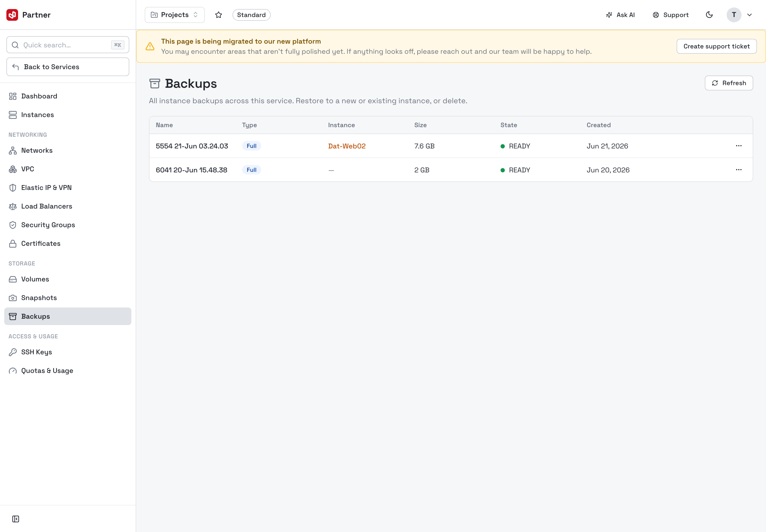Click the T user avatar
Image resolution: width=766 pixels, height=532 pixels.
[734, 15]
